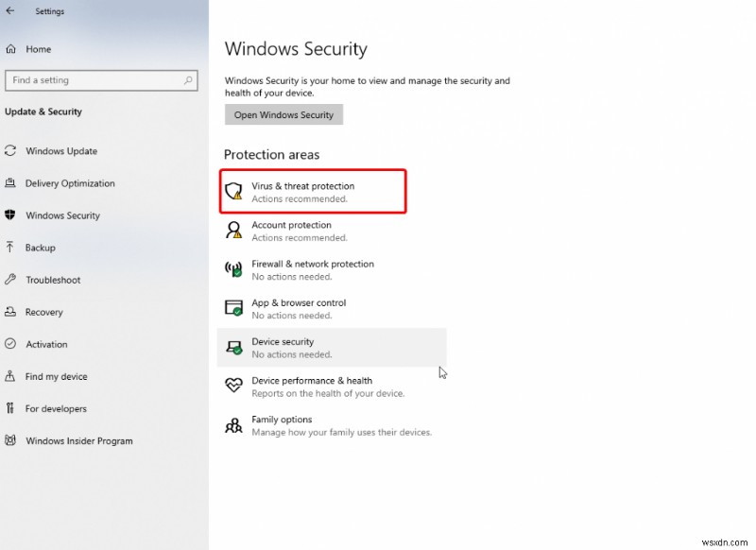The image size is (756, 550).
Task: Open App & browser control
Action: [301, 307]
